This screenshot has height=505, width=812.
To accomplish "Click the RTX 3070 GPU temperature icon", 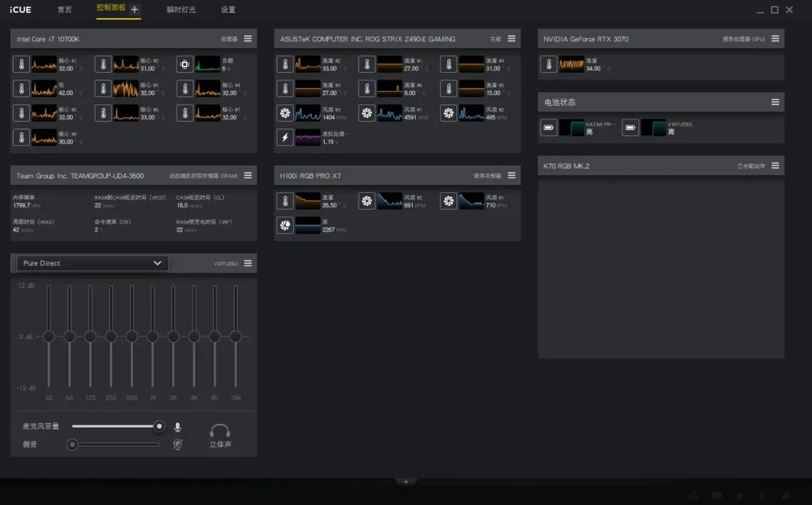I will tap(549, 64).
